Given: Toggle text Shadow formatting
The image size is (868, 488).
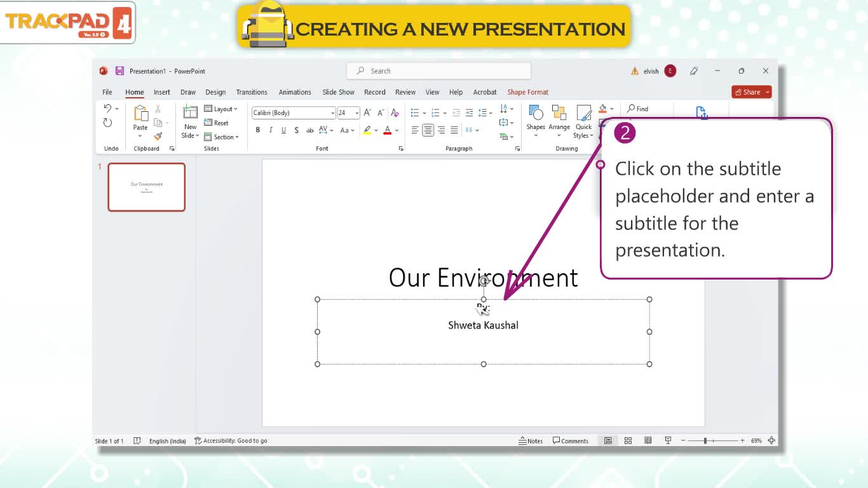Looking at the screenshot, I should pyautogui.click(x=296, y=130).
